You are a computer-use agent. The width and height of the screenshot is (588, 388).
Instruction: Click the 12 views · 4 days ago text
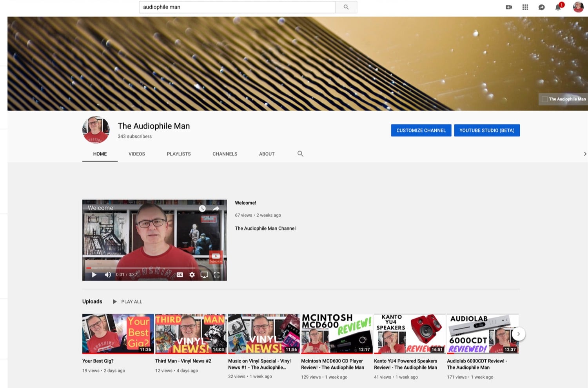(x=176, y=371)
